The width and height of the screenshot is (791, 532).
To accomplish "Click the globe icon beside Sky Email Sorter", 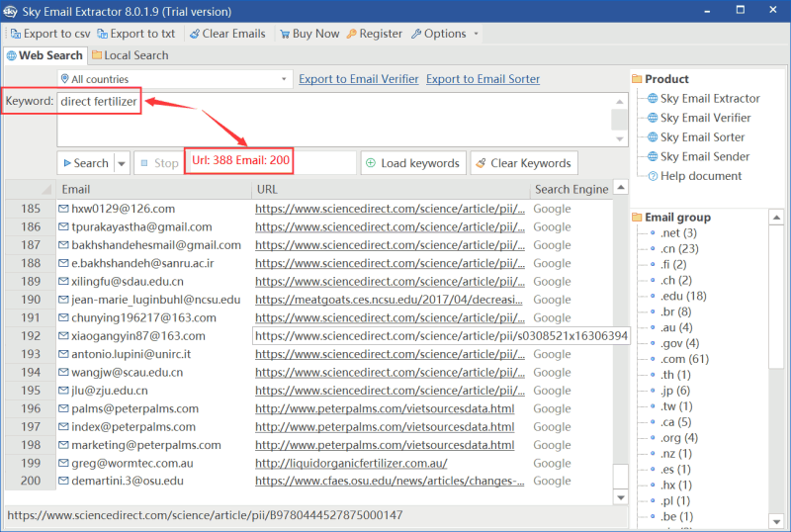I will [x=653, y=136].
